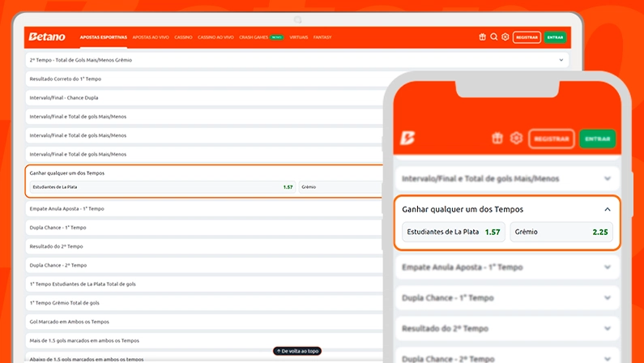Open settings gear icon in desktop header
Viewport: 644px width, 363px height.
point(505,37)
